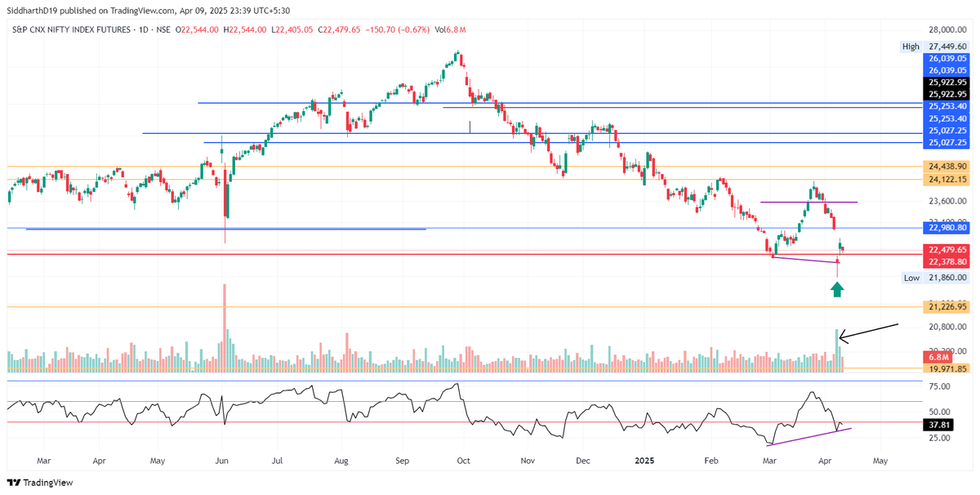Click the 2025 label on the time axis
This screenshot has height=495, width=980.
pyautogui.click(x=643, y=461)
